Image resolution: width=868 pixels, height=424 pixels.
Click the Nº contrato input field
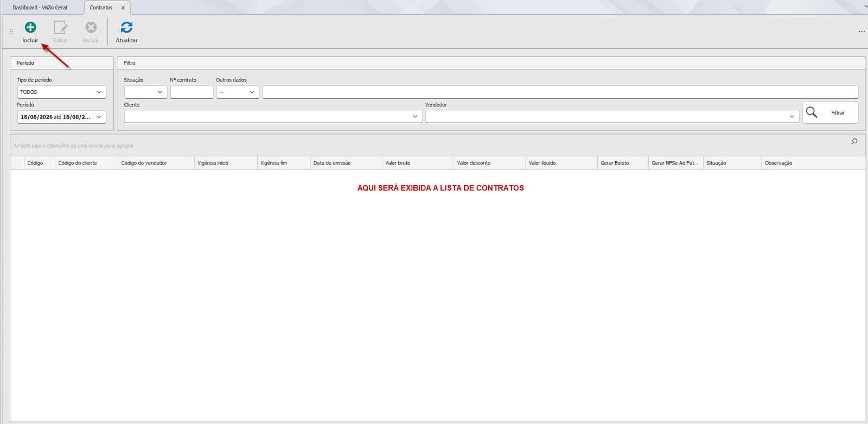[x=192, y=92]
